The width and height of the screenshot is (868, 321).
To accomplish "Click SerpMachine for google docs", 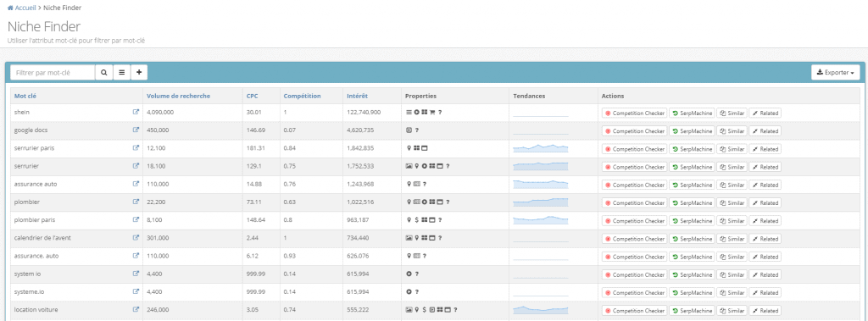I will 692,131.
